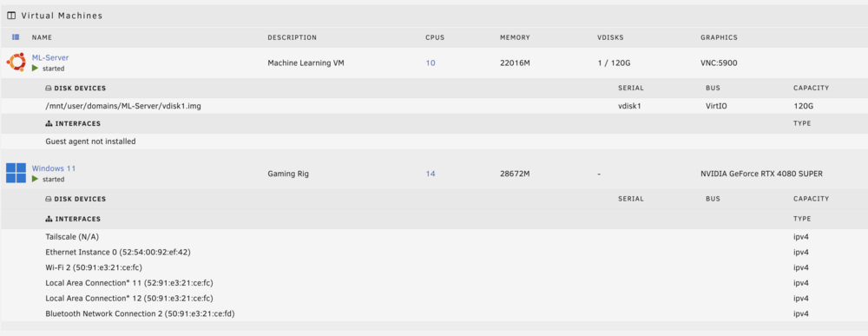Click ipv4 type in the Wi-Fi 2 row
This screenshot has height=336, width=868.
click(x=801, y=267)
